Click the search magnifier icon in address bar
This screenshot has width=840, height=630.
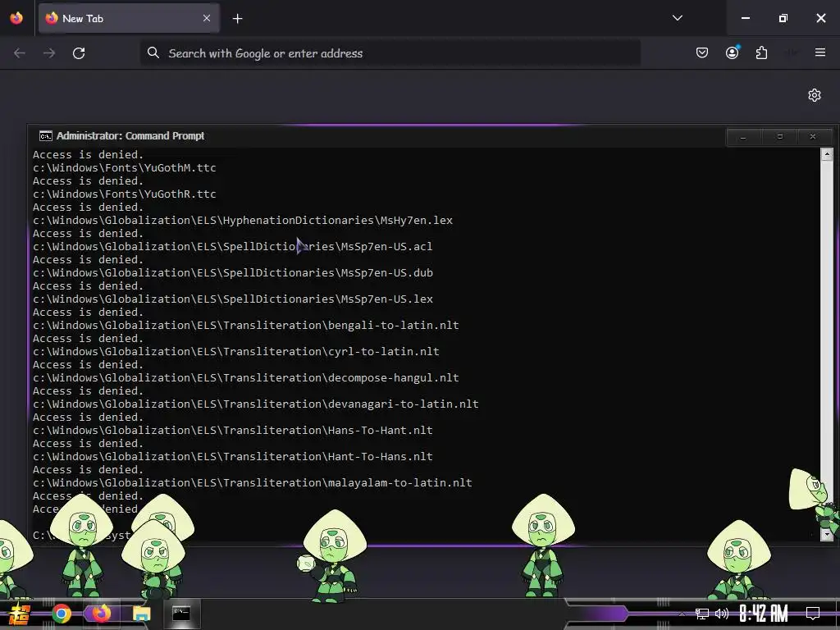[x=153, y=53]
